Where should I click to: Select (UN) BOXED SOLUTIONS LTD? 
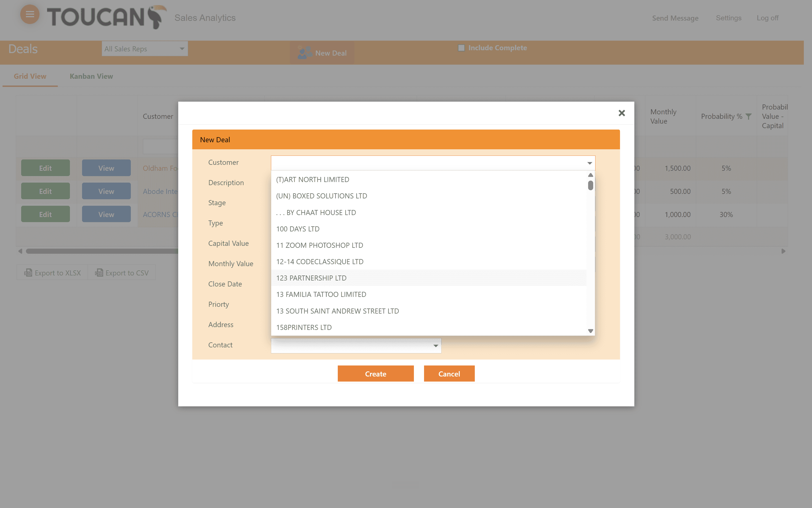coord(429,196)
